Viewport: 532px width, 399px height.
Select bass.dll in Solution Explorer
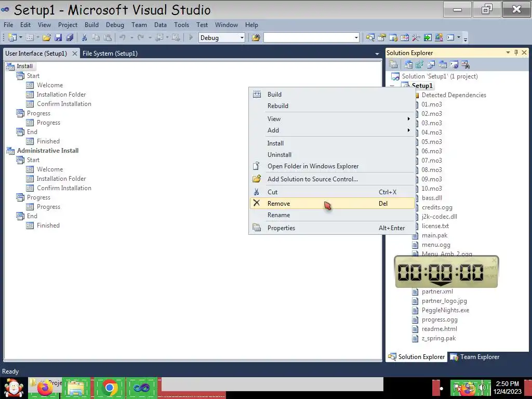(432, 198)
